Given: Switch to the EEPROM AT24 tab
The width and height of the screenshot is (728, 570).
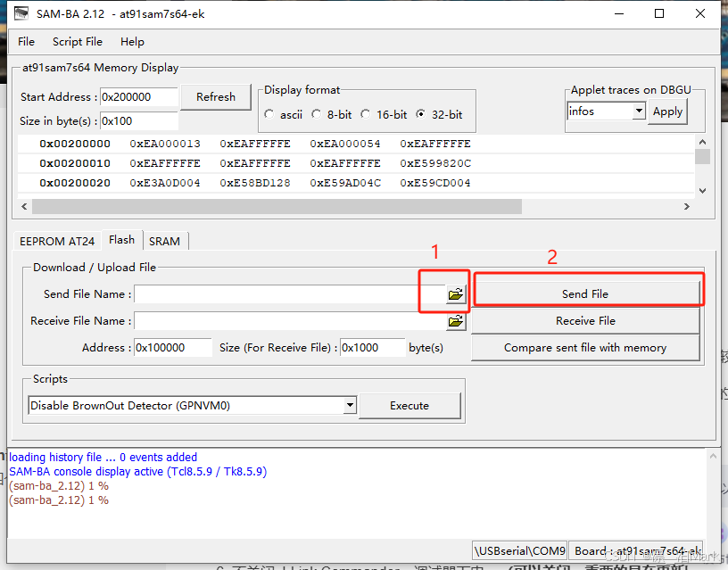Looking at the screenshot, I should [x=56, y=241].
